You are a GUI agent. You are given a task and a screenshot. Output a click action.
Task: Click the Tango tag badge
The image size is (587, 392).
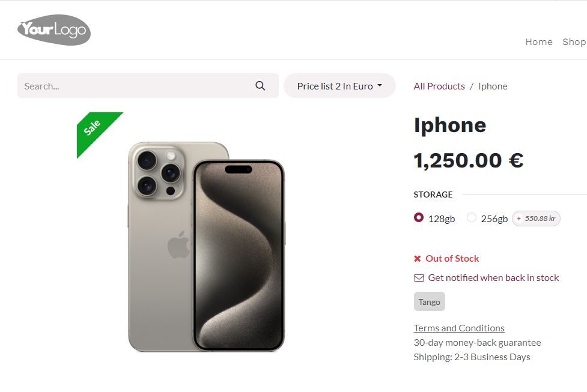[430, 301]
